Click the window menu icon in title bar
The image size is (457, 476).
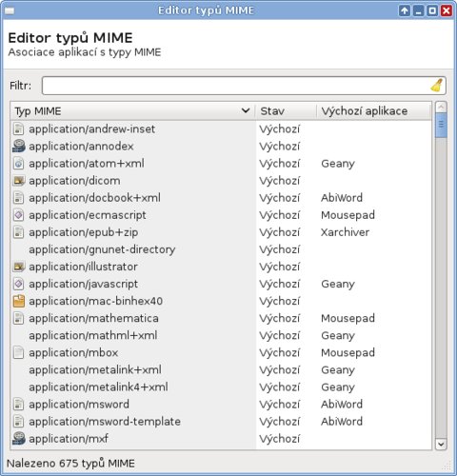[x=10, y=10]
